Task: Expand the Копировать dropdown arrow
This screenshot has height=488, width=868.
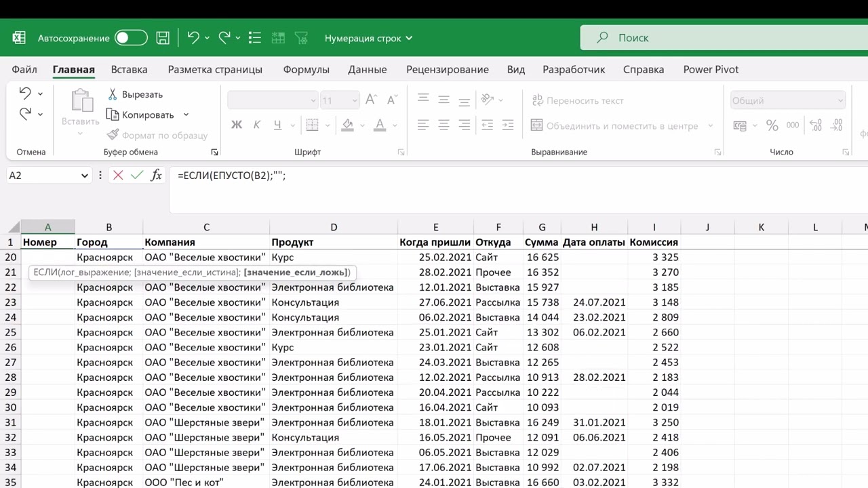Action: pyautogui.click(x=186, y=115)
